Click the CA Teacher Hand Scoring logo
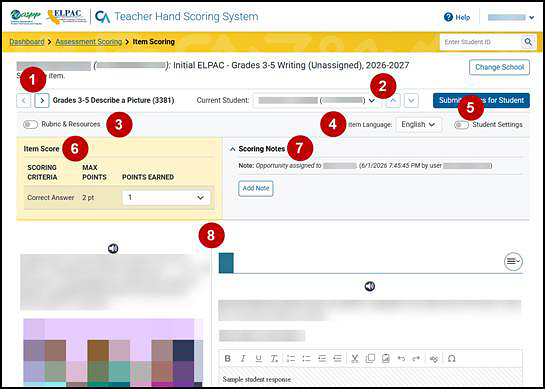Viewport: 545px width, 389px height. (x=177, y=16)
